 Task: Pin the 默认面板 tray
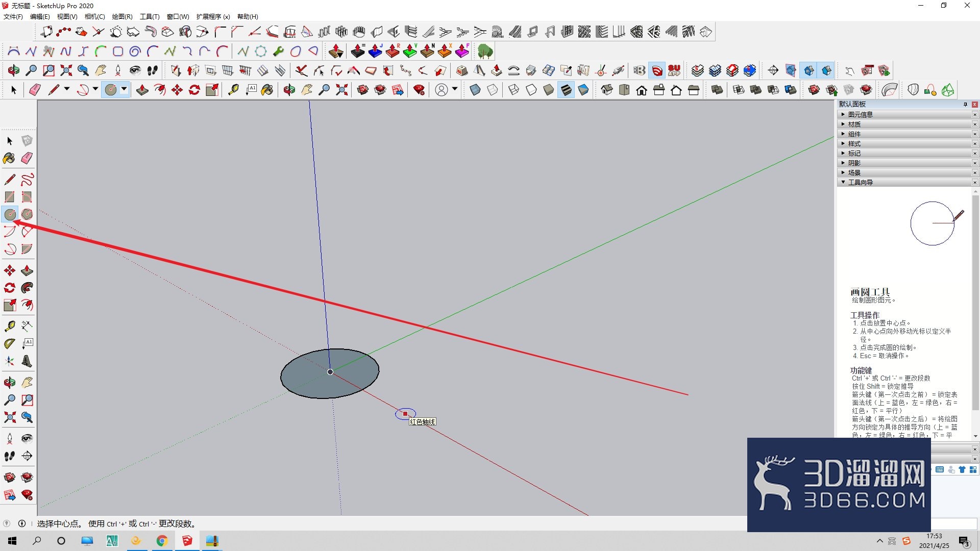[x=965, y=105]
